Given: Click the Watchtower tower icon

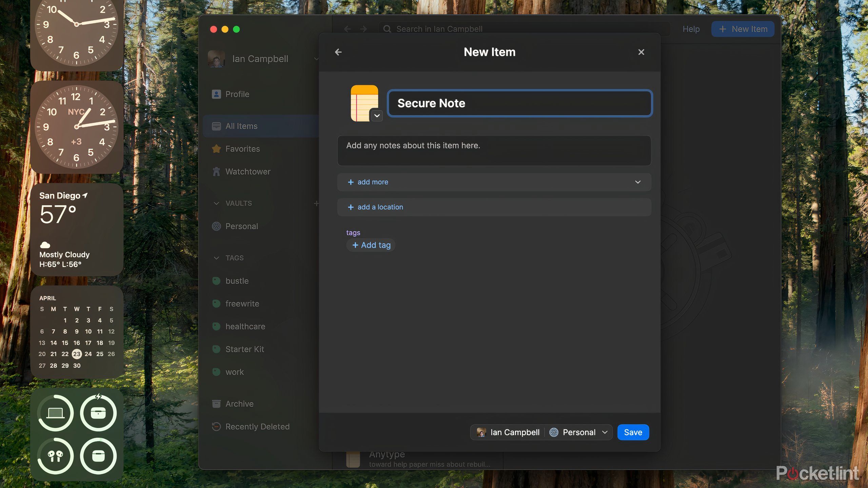Looking at the screenshot, I should (x=216, y=171).
